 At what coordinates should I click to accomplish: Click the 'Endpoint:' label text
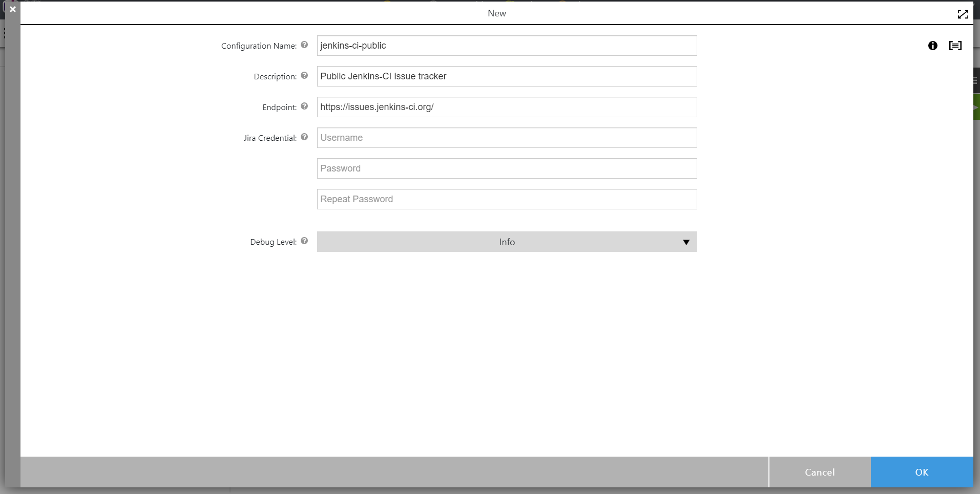click(x=279, y=108)
